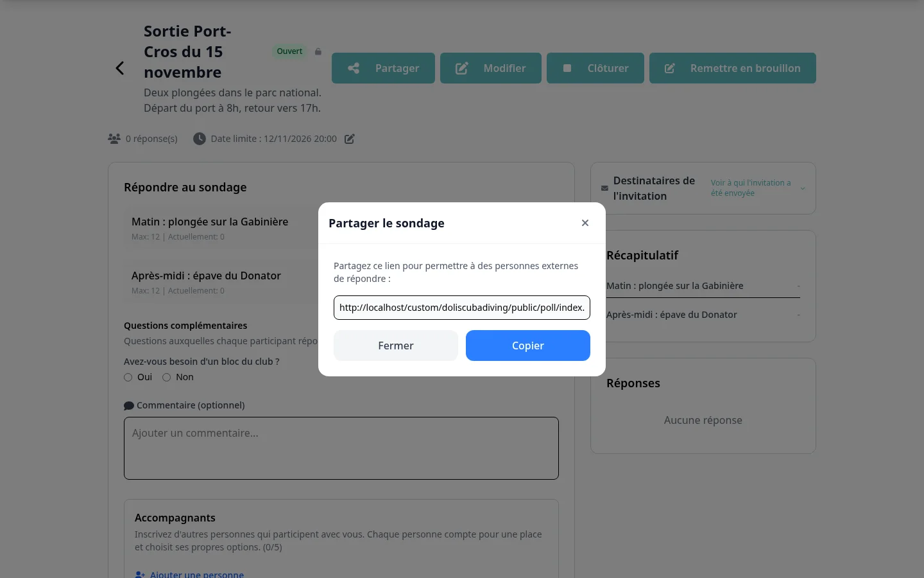Screen dimensions: 924x578
Task: Click the Questions complémentaires heading
Action: (185, 326)
